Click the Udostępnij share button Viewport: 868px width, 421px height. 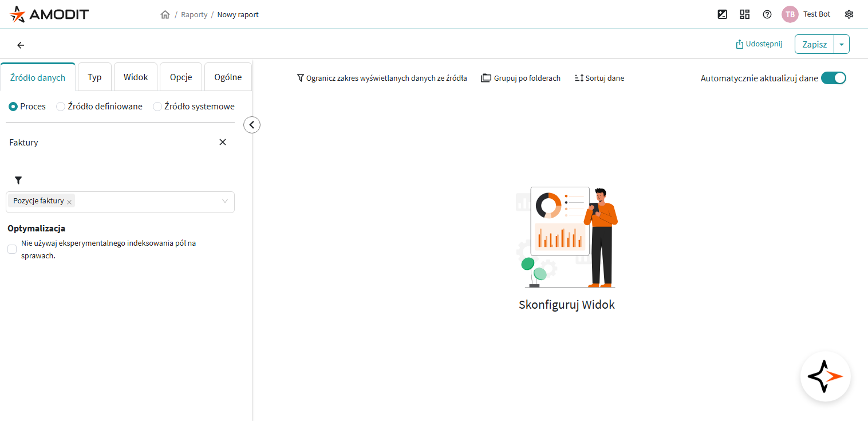pos(759,44)
